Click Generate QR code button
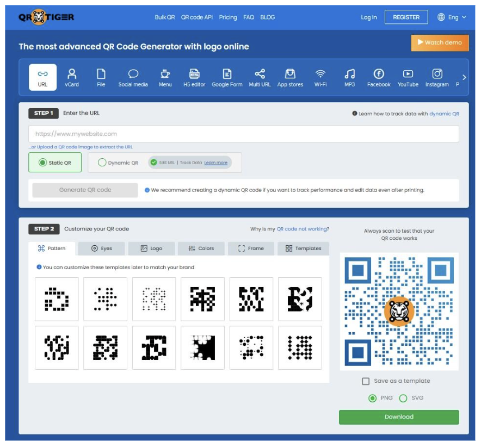 coord(85,190)
